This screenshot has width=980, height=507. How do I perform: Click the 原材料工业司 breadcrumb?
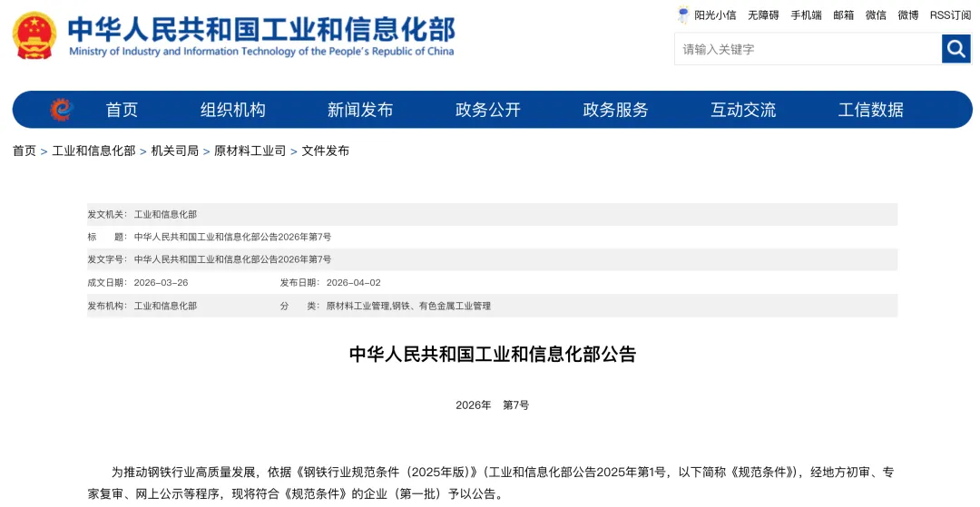pyautogui.click(x=250, y=151)
